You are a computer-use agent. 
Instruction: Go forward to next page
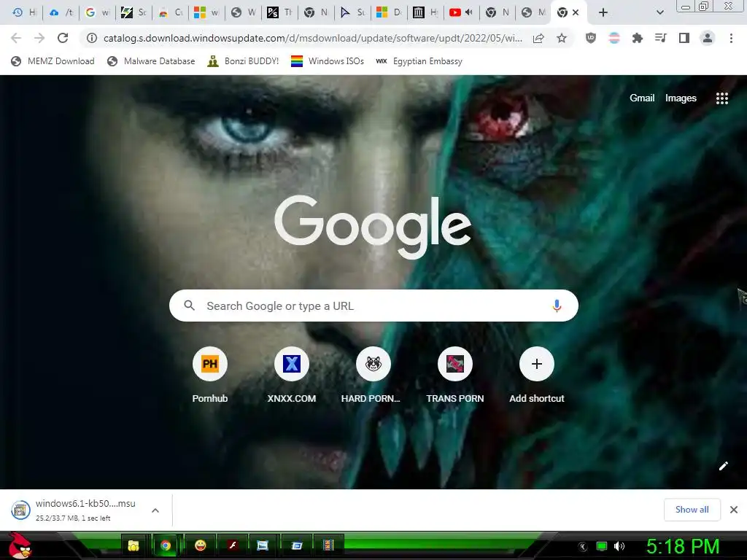pyautogui.click(x=39, y=38)
